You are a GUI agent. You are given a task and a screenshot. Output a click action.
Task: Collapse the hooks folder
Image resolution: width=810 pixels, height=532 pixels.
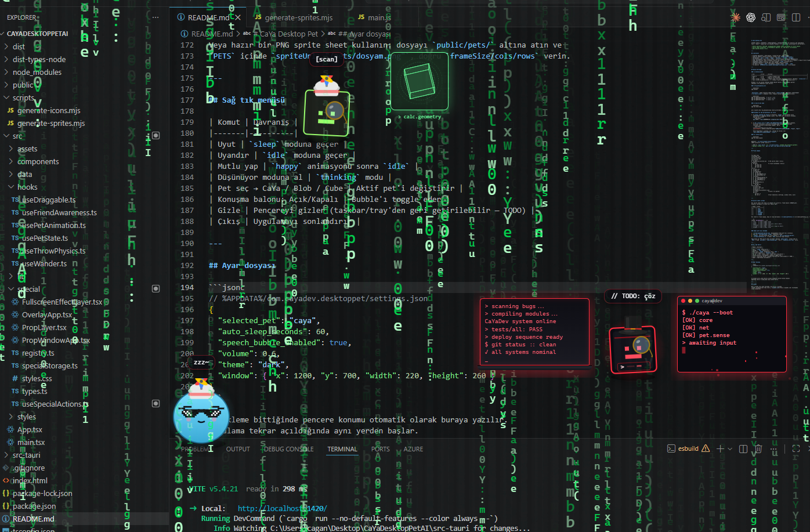click(27, 187)
